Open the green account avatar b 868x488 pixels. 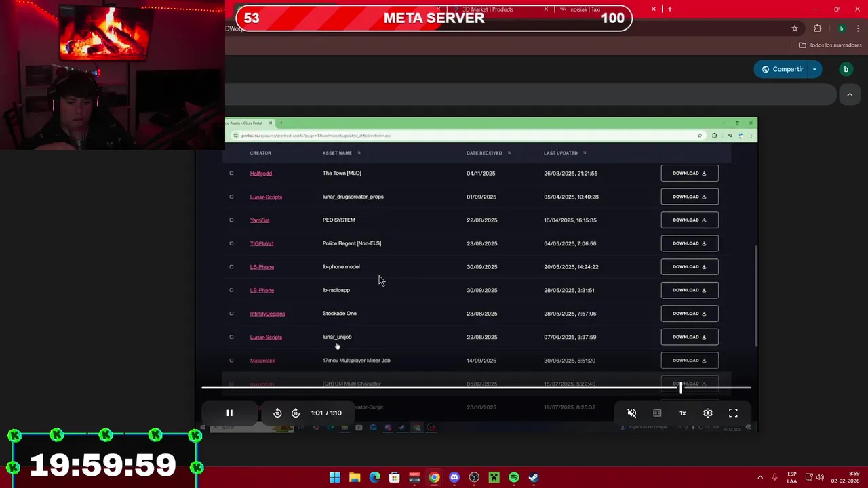click(x=846, y=69)
